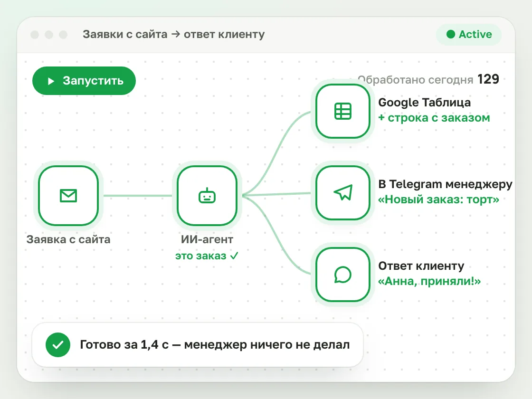Click the «Анна, приняли!» reply text
Viewport: 532px width, 399px height.
[x=429, y=281]
